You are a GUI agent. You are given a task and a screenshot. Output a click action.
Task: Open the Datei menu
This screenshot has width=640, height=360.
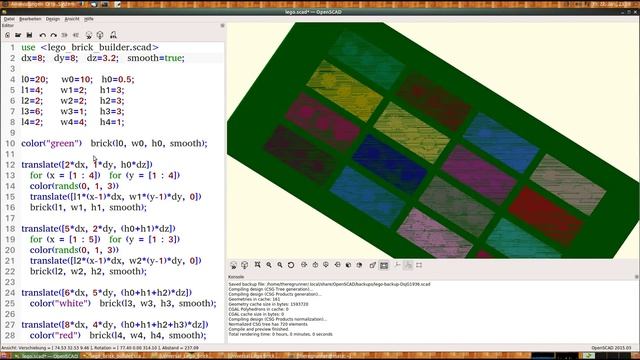[x=9, y=19]
